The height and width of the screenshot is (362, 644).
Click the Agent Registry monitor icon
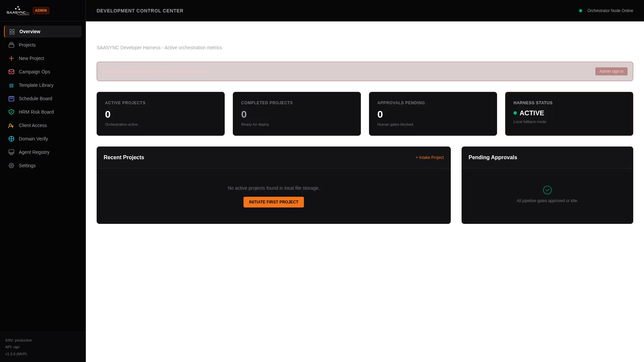pos(11,152)
